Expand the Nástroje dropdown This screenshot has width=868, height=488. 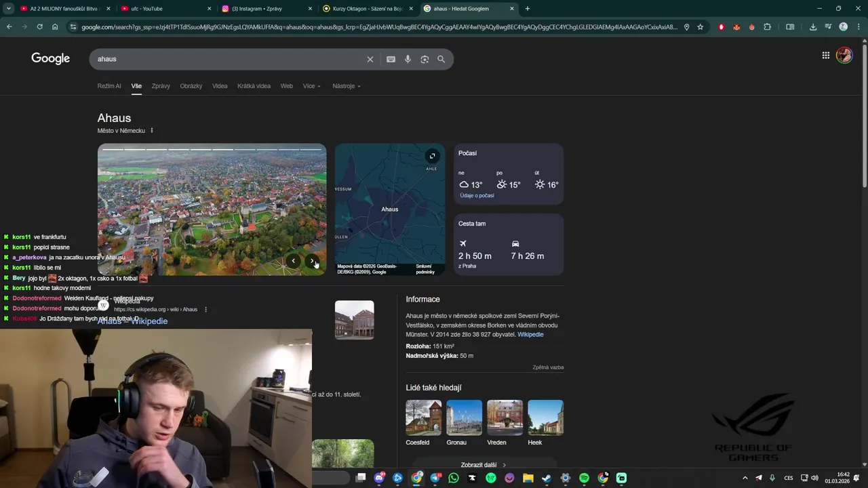tap(347, 86)
